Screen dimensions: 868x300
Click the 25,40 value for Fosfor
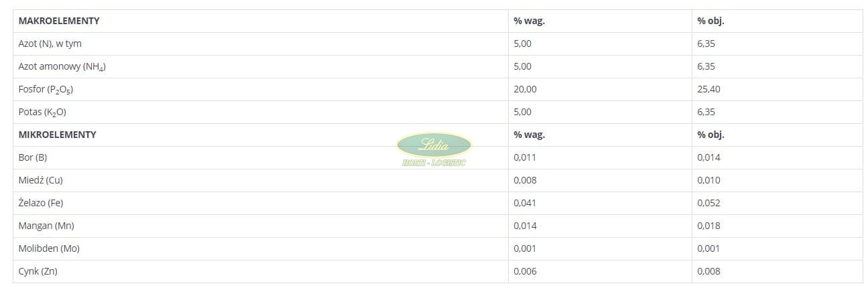(x=708, y=89)
